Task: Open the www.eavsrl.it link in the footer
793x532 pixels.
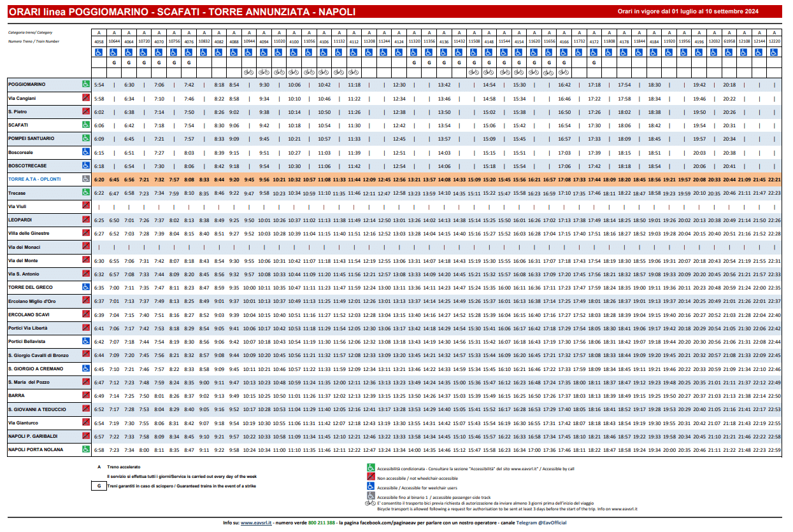Action: pyautogui.click(x=257, y=522)
